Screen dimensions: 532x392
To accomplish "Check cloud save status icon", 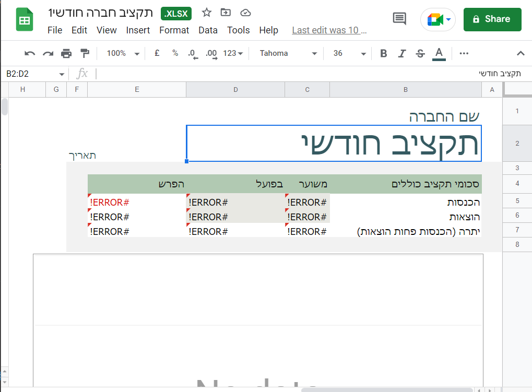I will [245, 13].
